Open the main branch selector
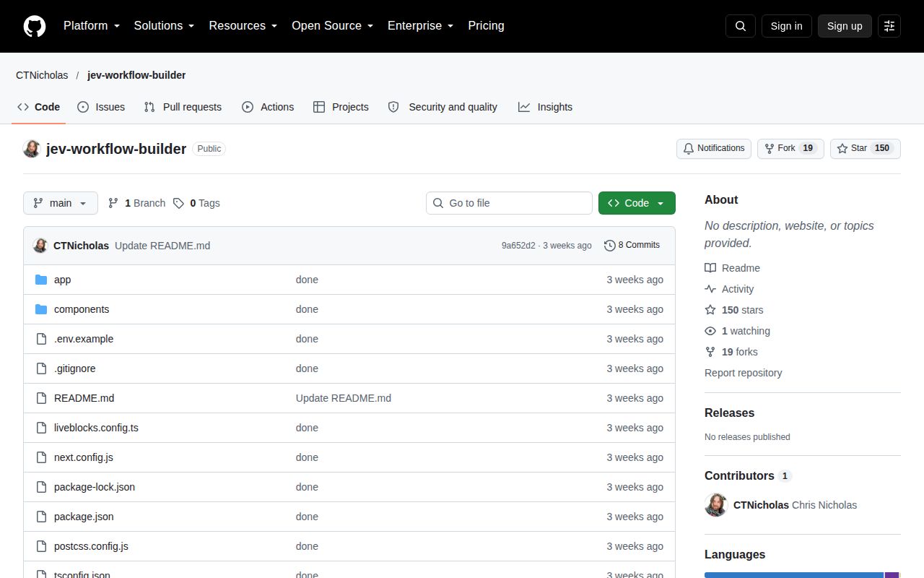The height and width of the screenshot is (578, 924). point(61,203)
